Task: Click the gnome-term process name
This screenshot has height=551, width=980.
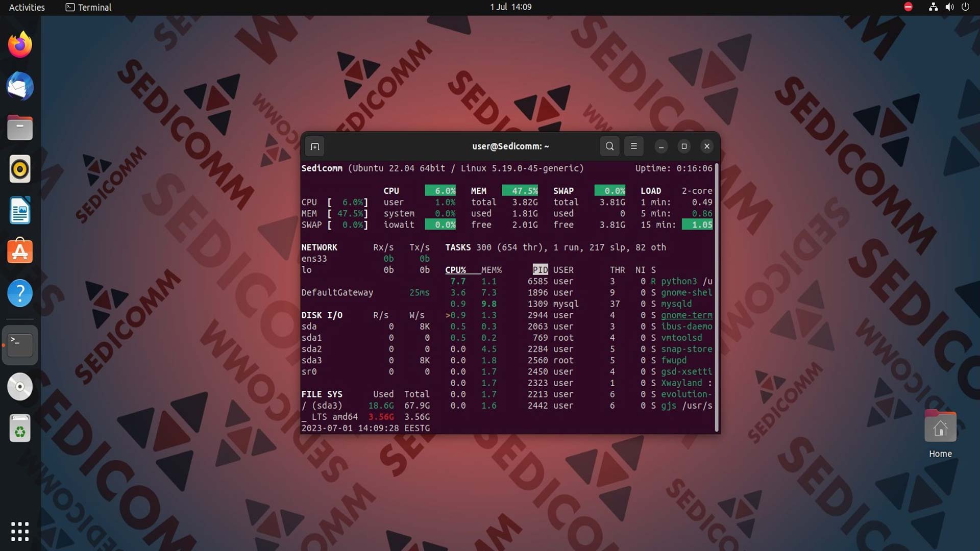Action: click(687, 315)
